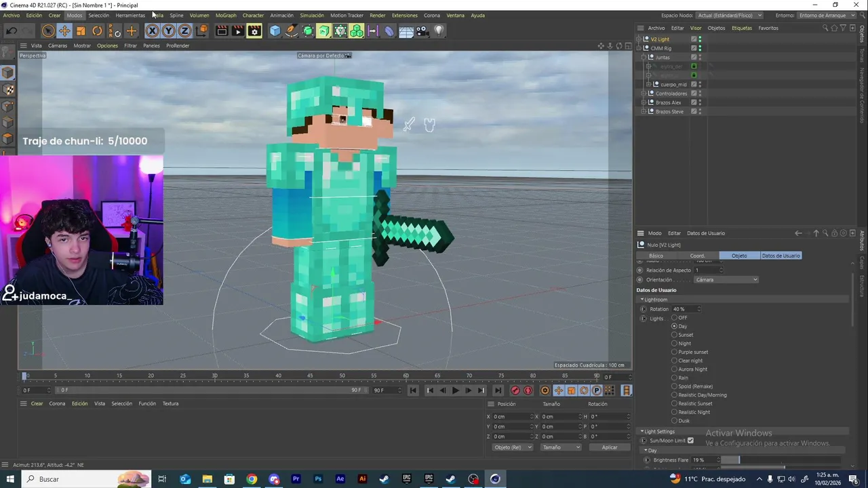The height and width of the screenshot is (488, 868).
Task: Click the Object Manager search icon
Action: click(825, 28)
